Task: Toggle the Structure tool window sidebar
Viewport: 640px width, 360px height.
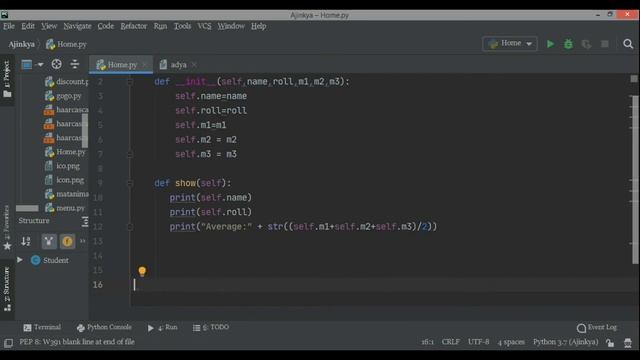Action: (7, 289)
